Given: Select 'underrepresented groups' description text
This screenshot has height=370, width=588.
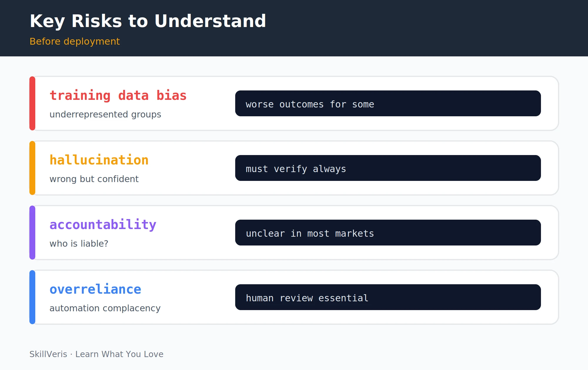Looking at the screenshot, I should coord(105,114).
